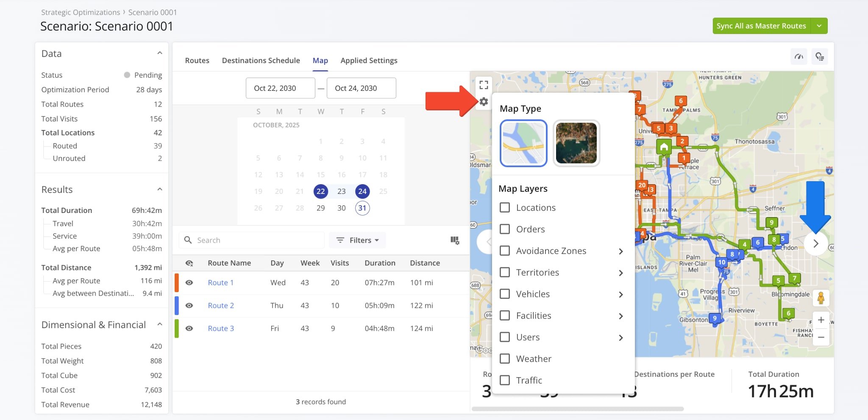Screen dimensions: 868x420
Task: Open the speedometer icon in top toolbar
Action: coord(799,57)
